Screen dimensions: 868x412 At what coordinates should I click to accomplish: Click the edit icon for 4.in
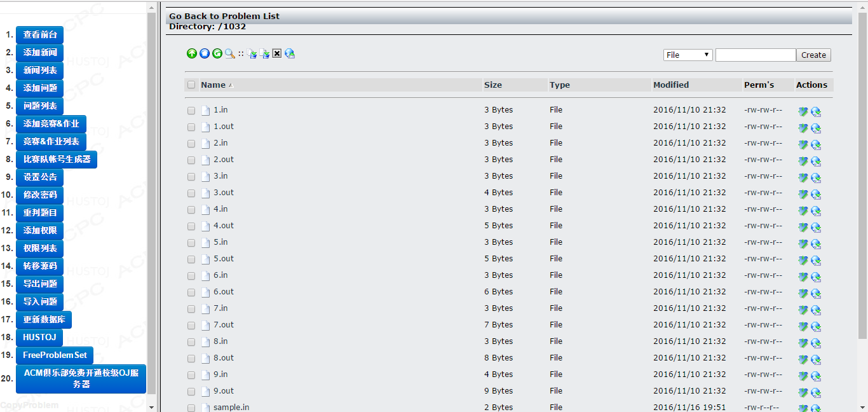pos(803,211)
